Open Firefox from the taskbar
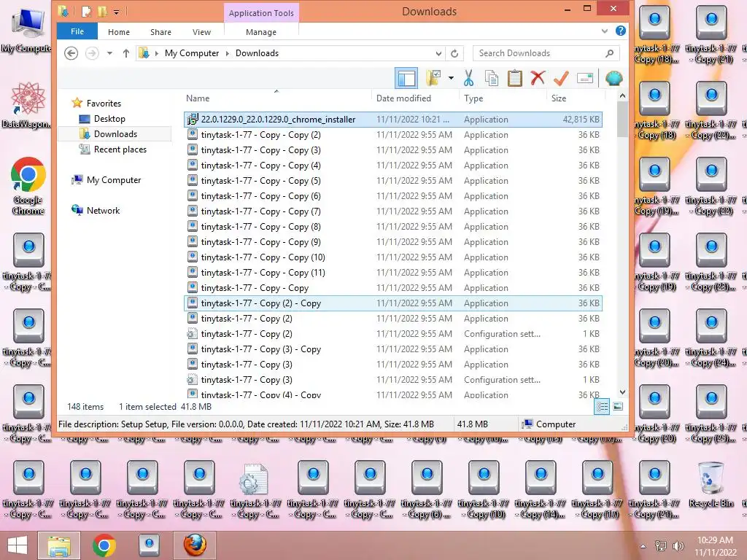 click(195, 545)
